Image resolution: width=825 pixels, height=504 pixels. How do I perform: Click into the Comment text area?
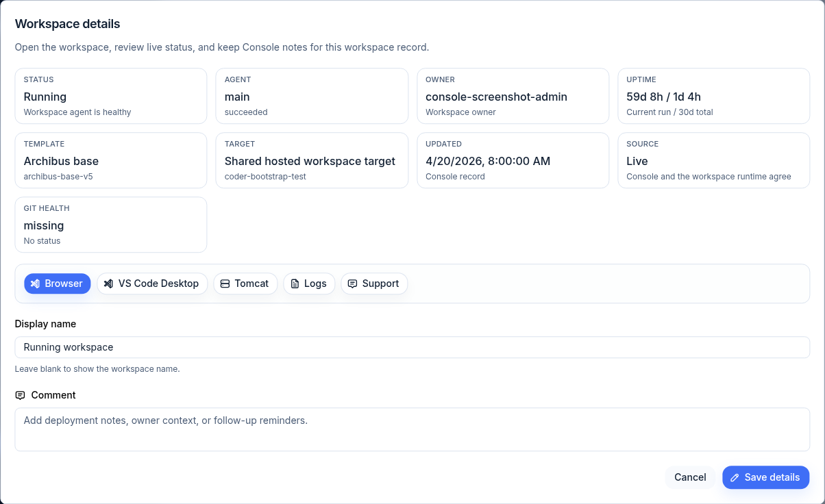(x=412, y=429)
